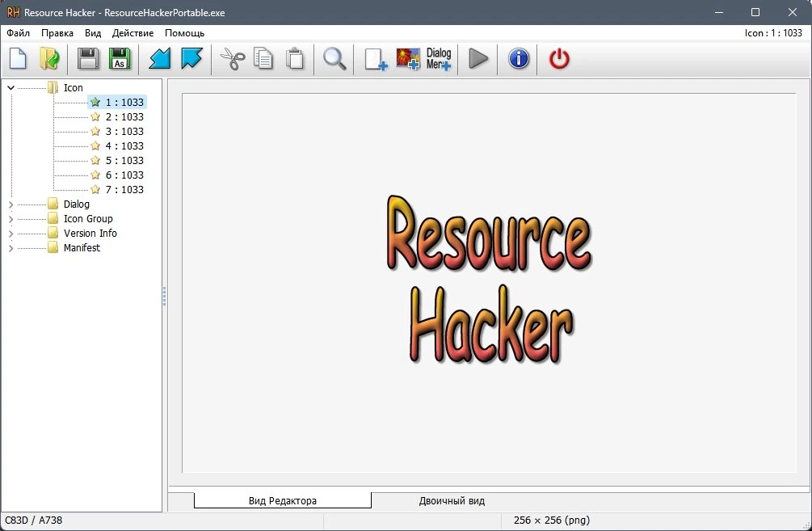Click the Dialog folder icon
This screenshot has height=531, width=812.
(53, 204)
